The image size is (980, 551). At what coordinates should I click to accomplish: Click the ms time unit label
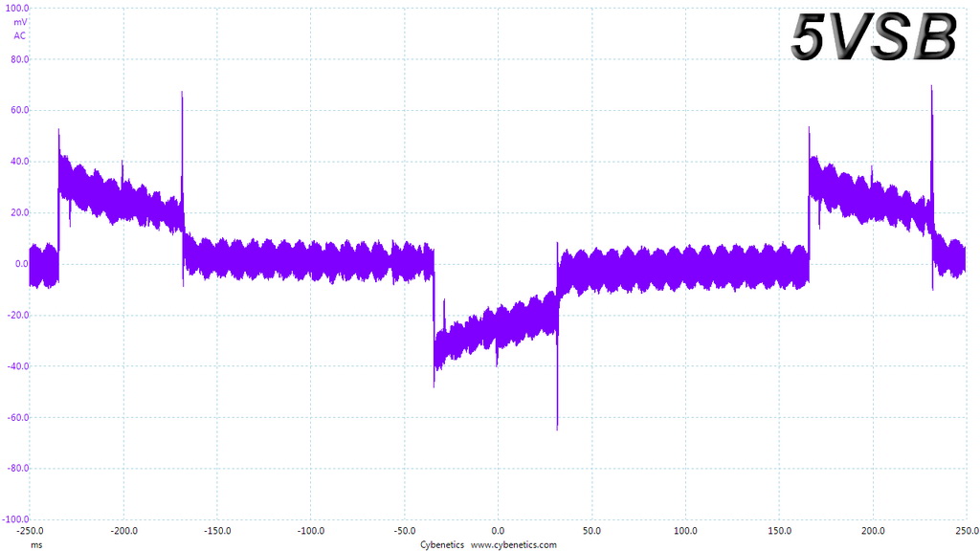(x=37, y=544)
